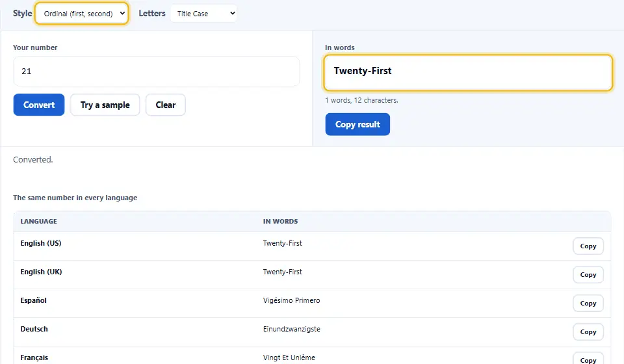
Task: Open the Letters dropdown set to Title Case
Action: 203,14
